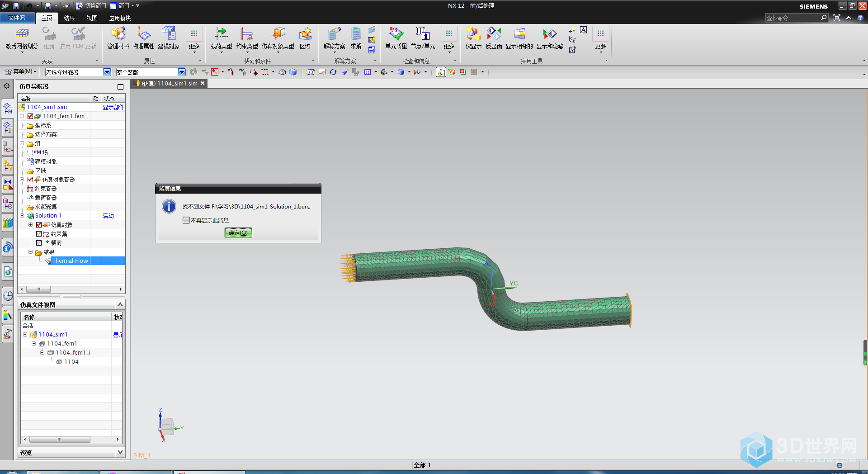
Task: Click the rotate view toolbar icon
Action: tap(333, 72)
